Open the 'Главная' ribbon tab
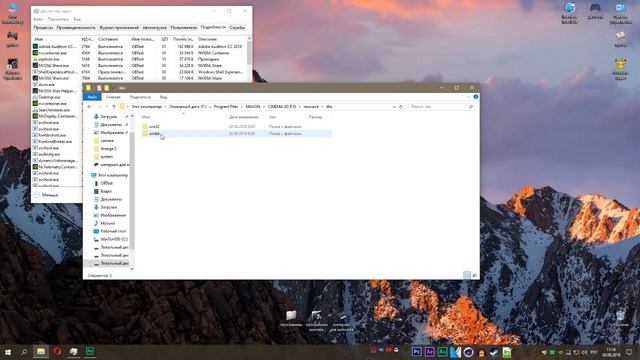Image resolution: width=640 pixels, height=360 pixels. click(113, 97)
